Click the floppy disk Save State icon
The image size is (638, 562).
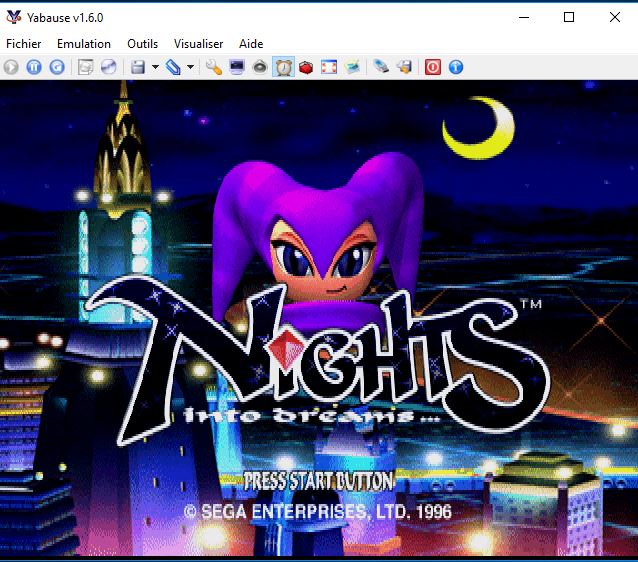tap(138, 67)
